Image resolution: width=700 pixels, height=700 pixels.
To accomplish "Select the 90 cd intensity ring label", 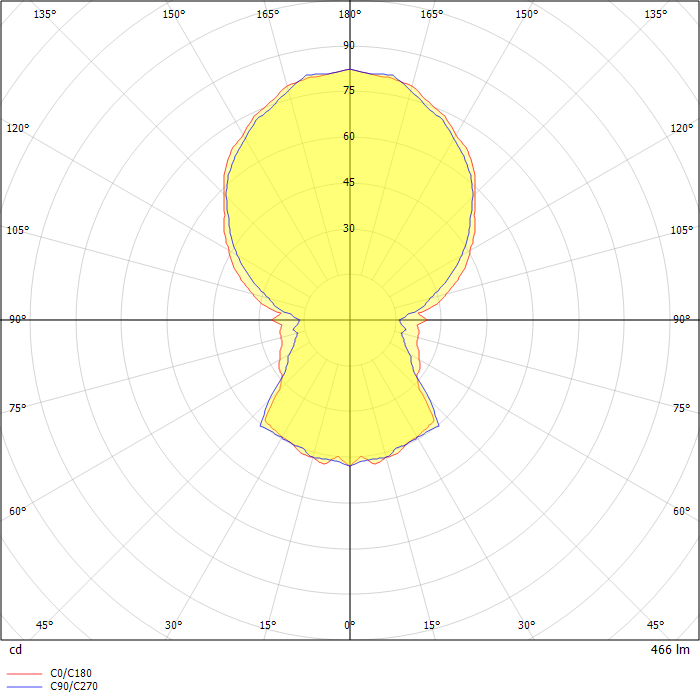I will pyautogui.click(x=349, y=45).
